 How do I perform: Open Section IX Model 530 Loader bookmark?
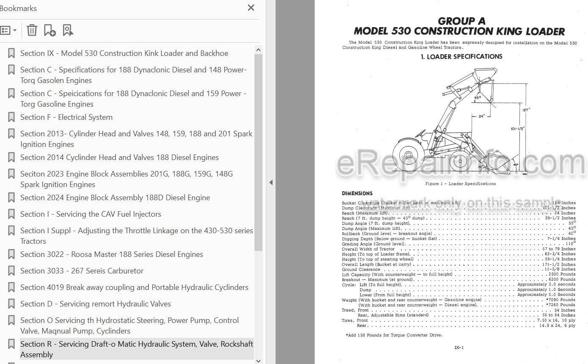click(x=124, y=53)
